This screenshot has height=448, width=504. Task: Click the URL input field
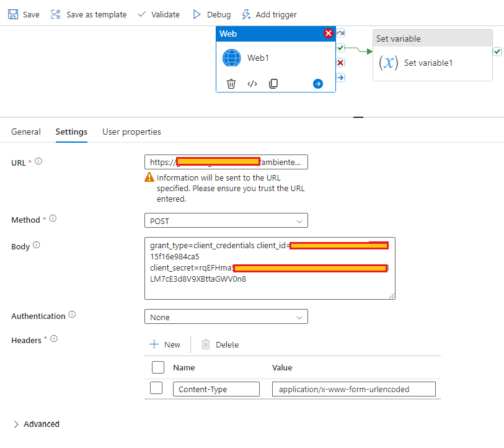coord(226,162)
